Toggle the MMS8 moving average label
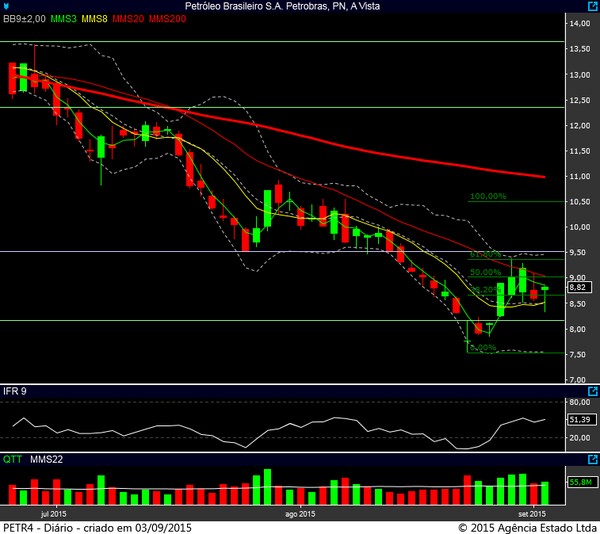The image size is (600, 534). [x=95, y=19]
